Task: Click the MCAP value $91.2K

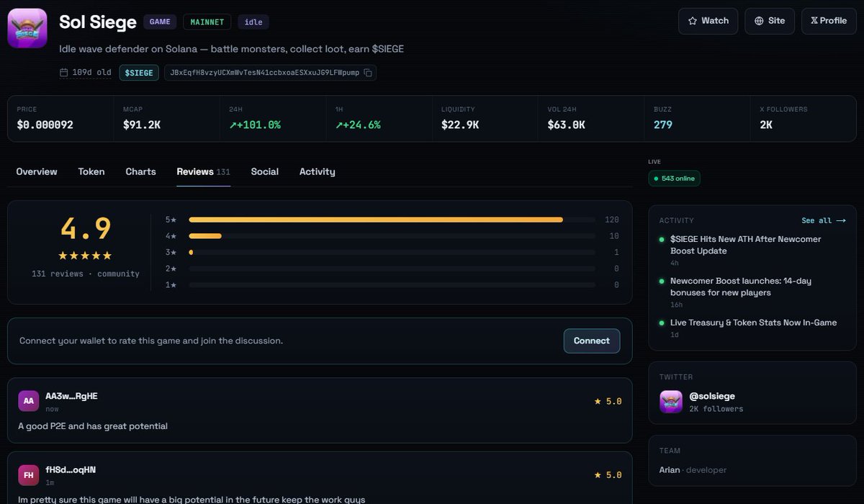Action: pyautogui.click(x=142, y=125)
